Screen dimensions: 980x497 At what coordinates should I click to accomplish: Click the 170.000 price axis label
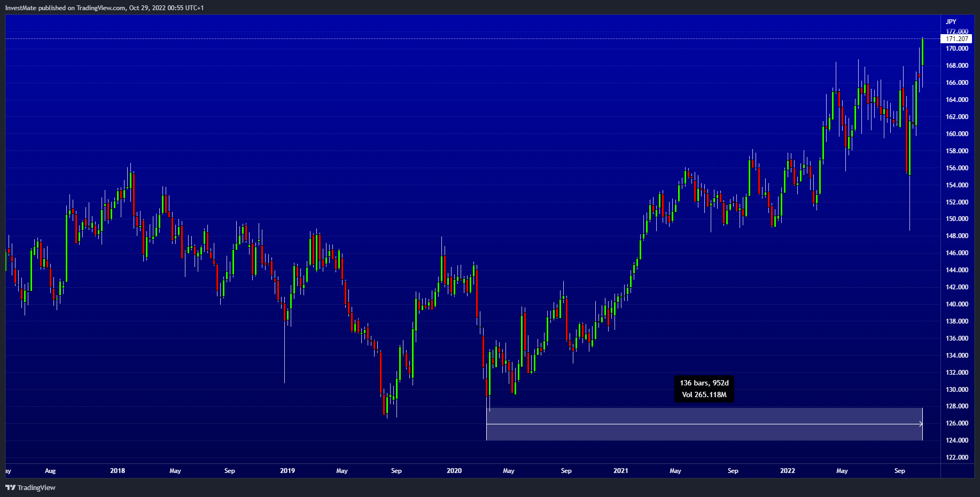(957, 49)
